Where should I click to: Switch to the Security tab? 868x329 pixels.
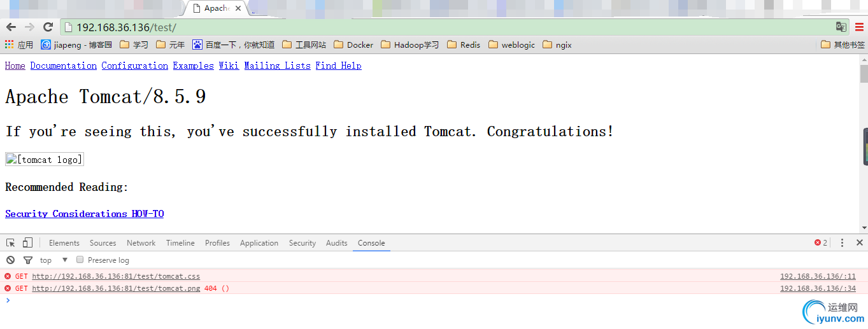[302, 243]
